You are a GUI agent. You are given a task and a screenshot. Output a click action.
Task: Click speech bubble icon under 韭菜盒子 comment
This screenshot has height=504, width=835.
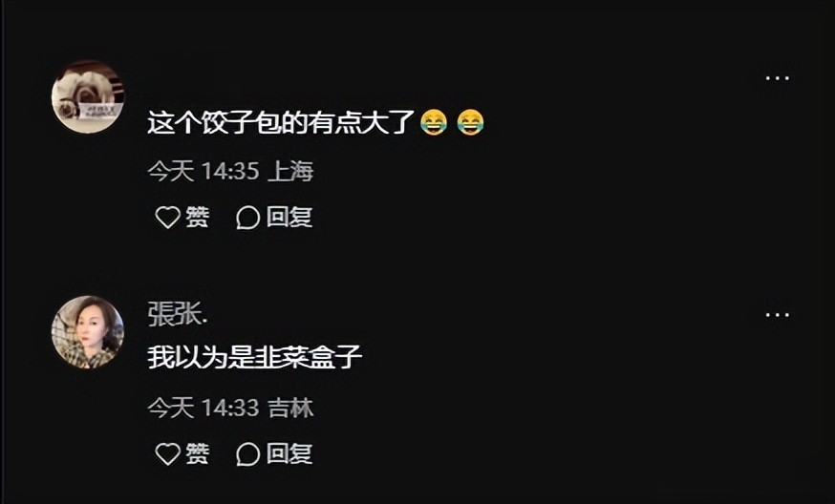pyautogui.click(x=247, y=454)
